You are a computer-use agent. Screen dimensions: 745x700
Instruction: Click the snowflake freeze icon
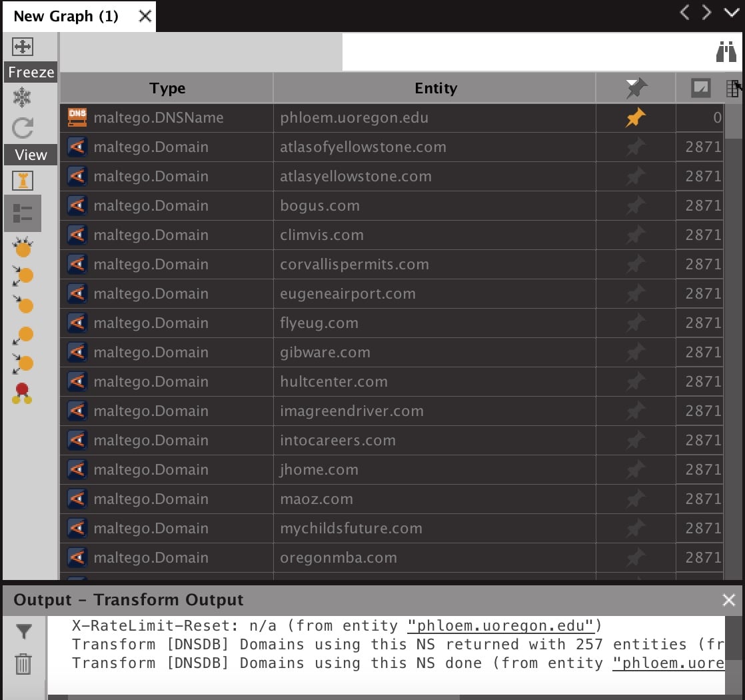pos(22,97)
